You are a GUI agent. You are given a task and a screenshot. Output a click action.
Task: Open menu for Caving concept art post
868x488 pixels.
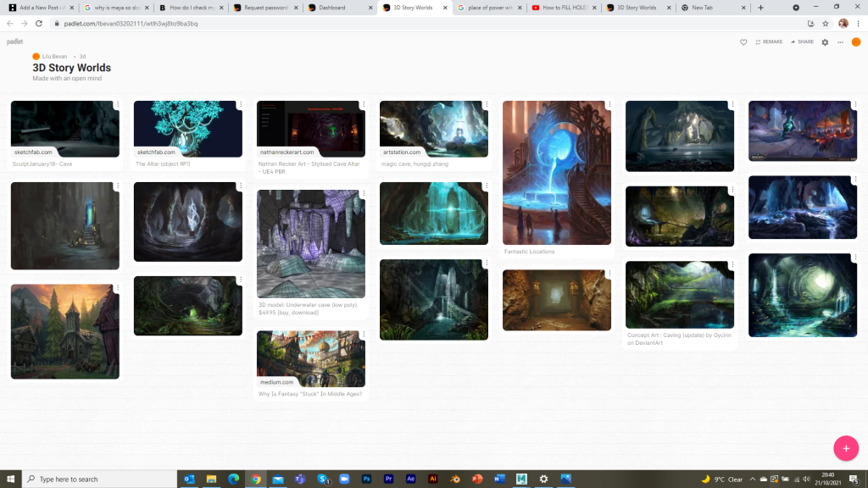point(732,265)
